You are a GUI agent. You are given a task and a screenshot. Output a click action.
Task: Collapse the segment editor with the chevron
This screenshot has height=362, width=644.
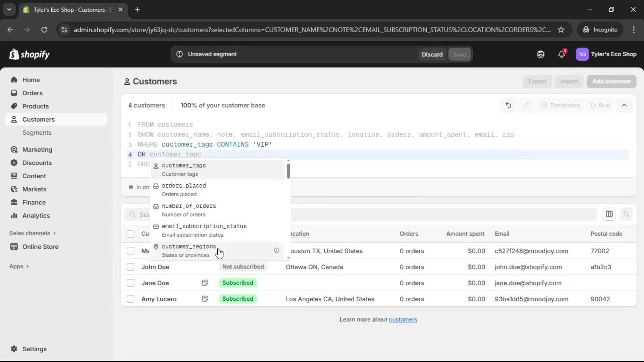coord(624,105)
